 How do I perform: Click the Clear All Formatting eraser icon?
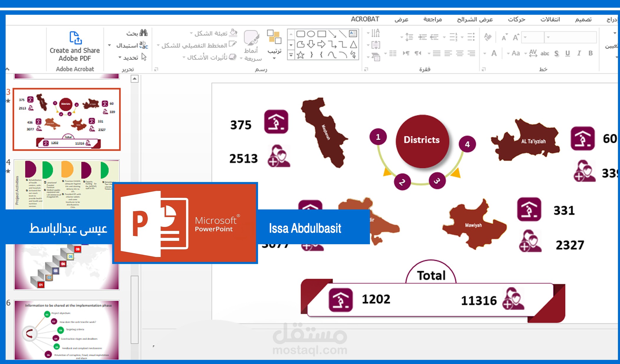488,37
